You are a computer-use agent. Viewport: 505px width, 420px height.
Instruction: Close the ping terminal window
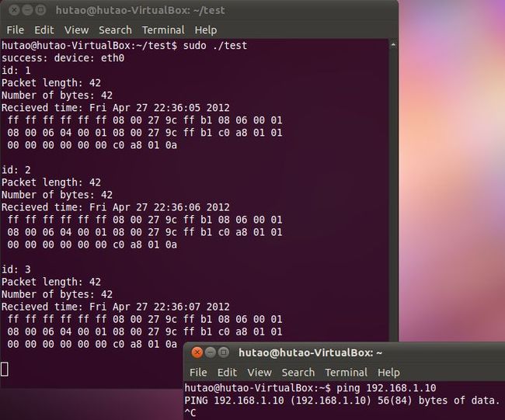[x=197, y=352]
